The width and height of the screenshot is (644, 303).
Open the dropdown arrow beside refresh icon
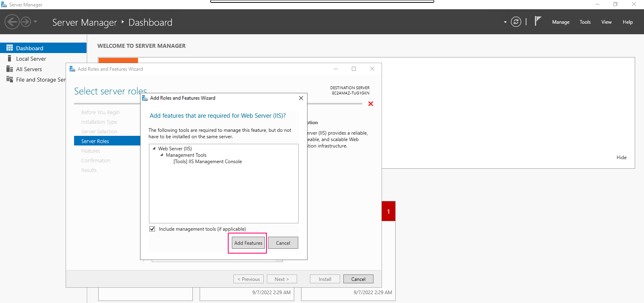(x=505, y=22)
